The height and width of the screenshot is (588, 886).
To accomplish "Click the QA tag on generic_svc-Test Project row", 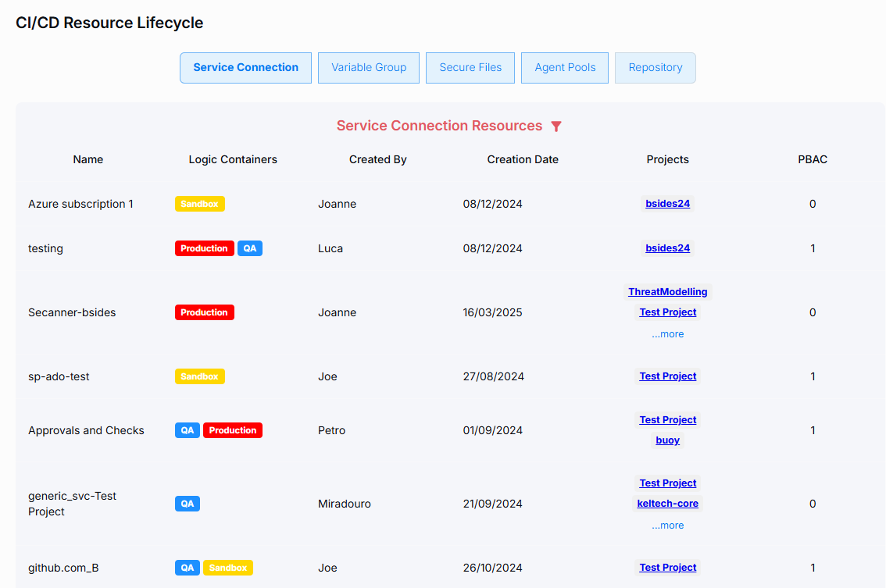I will [188, 504].
